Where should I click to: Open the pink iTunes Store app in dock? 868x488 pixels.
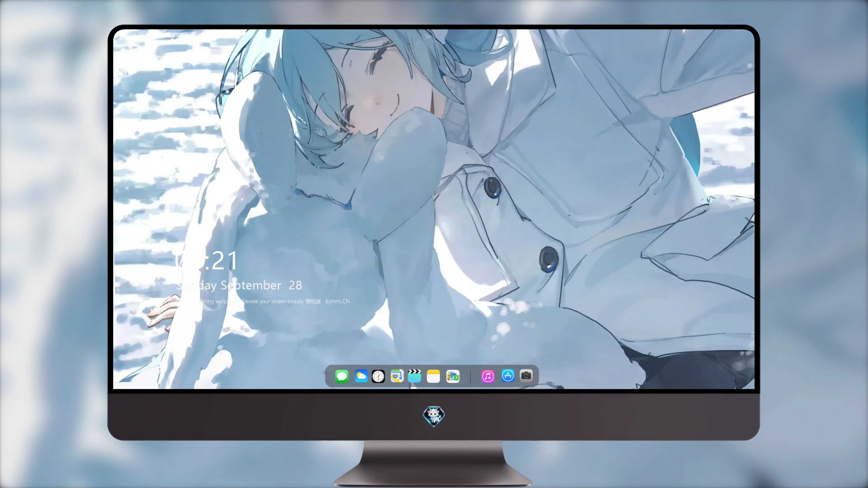(488, 376)
